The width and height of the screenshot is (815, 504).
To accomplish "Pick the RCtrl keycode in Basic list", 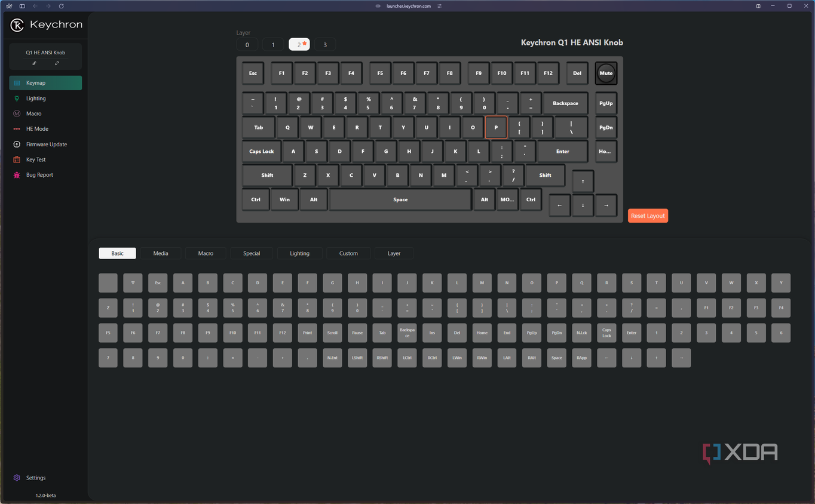I will tap(432, 358).
